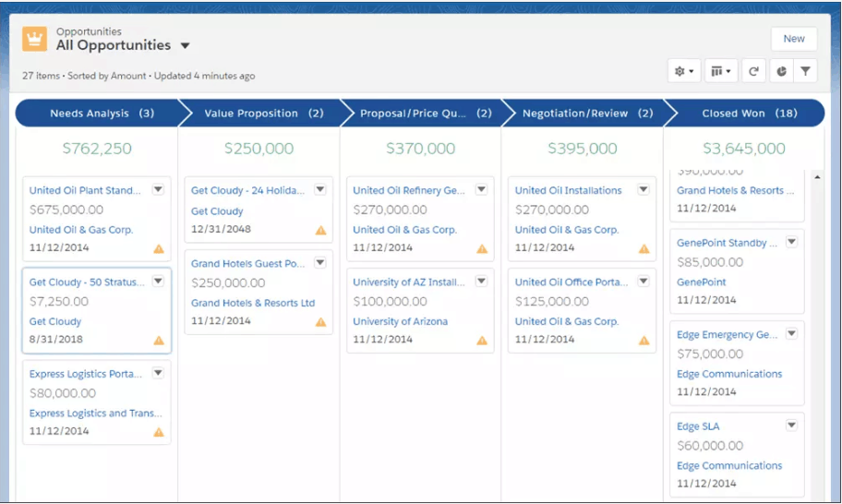Open United Oil Refinery Generators opportunity link
The width and height of the screenshot is (842, 504).
tap(409, 190)
